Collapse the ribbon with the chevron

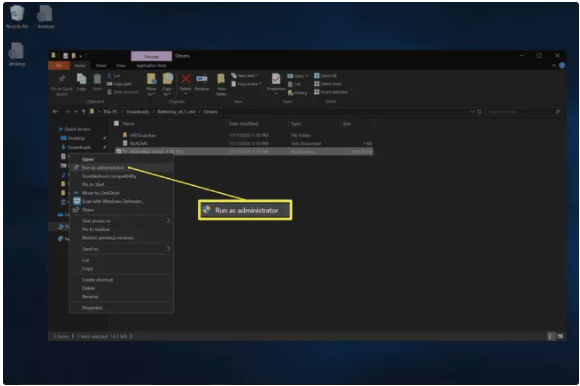click(x=554, y=65)
